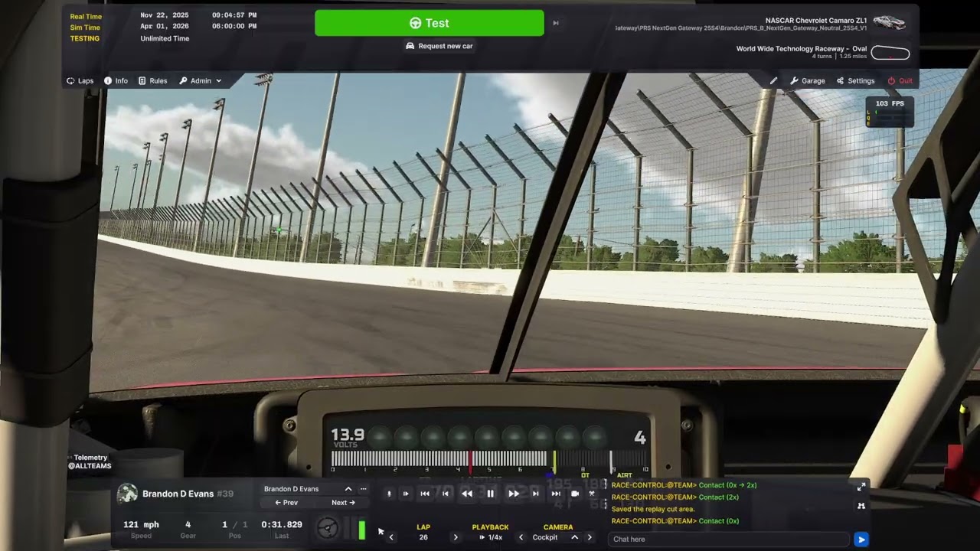980x551 pixels.
Task: Expand the chat panel
Action: (861, 486)
